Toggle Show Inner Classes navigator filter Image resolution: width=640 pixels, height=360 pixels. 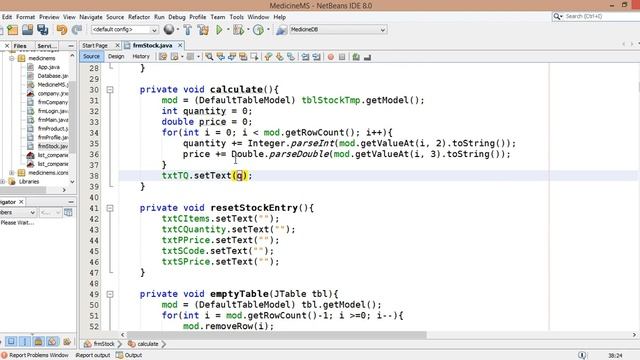52,341
